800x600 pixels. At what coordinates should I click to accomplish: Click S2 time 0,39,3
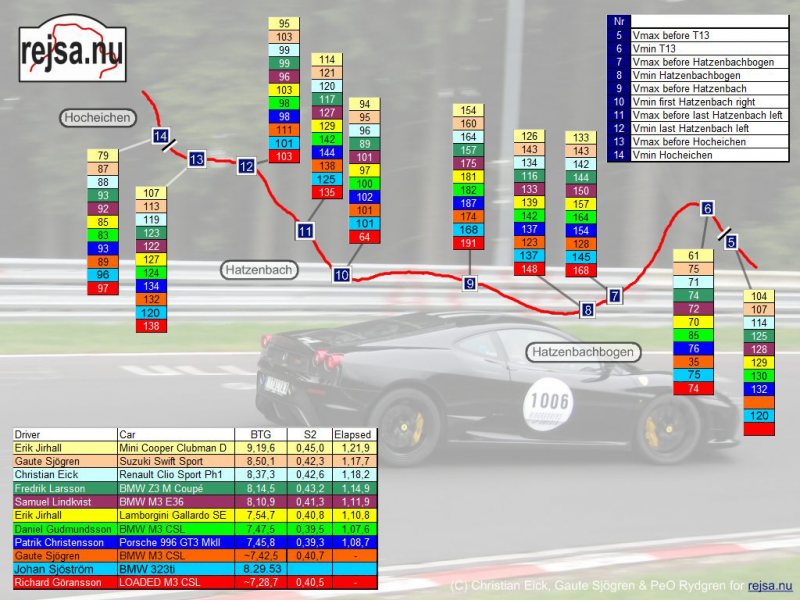[310, 542]
